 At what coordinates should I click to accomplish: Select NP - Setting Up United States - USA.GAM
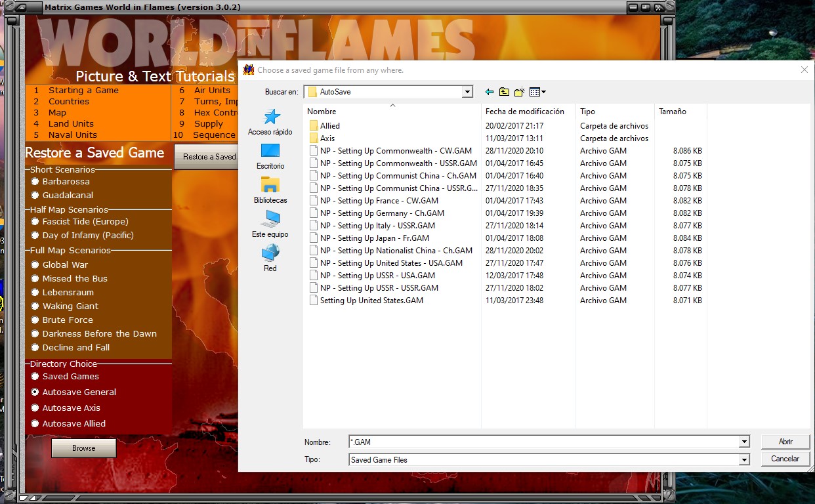point(391,263)
